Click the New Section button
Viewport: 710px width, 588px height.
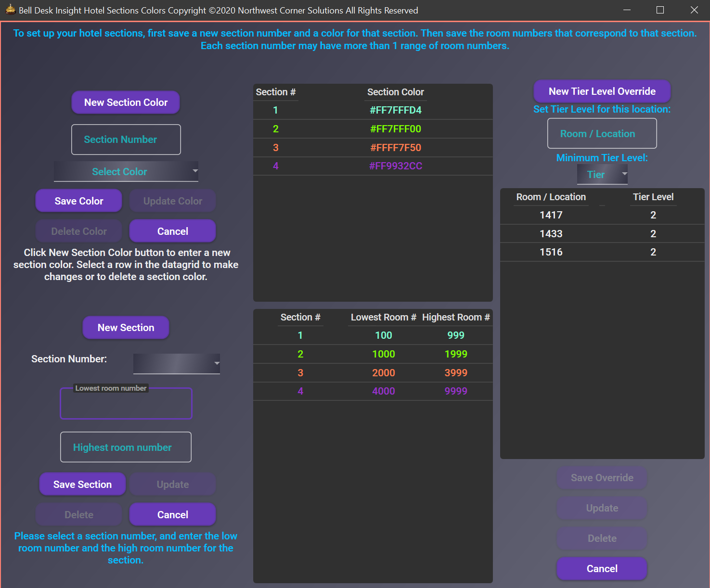pyautogui.click(x=126, y=328)
